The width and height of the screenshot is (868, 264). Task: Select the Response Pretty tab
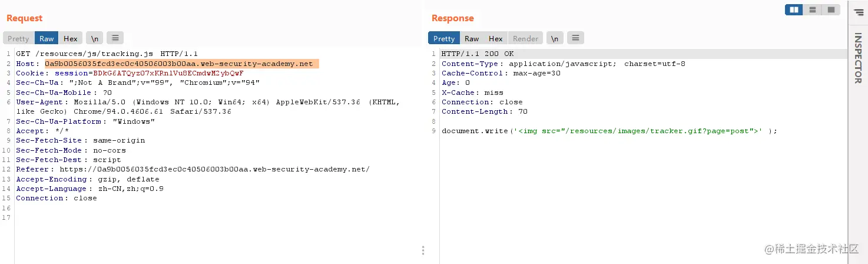coord(444,38)
